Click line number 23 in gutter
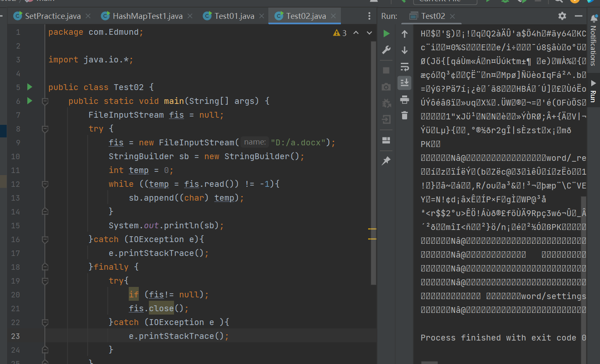The height and width of the screenshot is (364, 600). [x=15, y=336]
